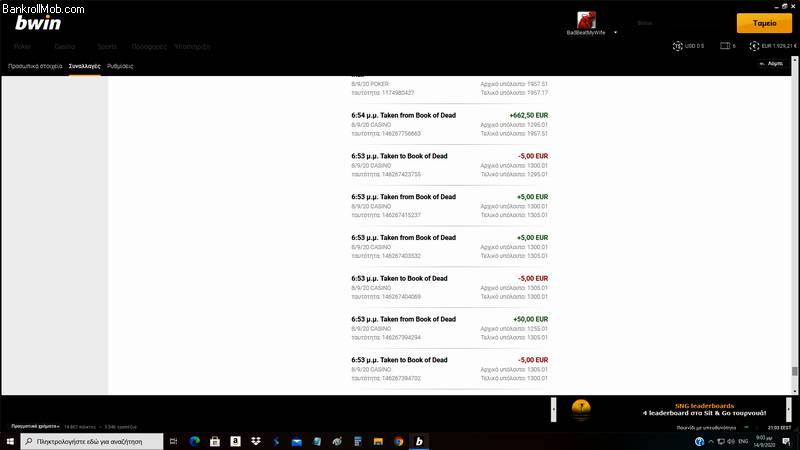This screenshot has height=450, width=800.
Task: Open the Ταμείο cashier button
Action: [764, 23]
